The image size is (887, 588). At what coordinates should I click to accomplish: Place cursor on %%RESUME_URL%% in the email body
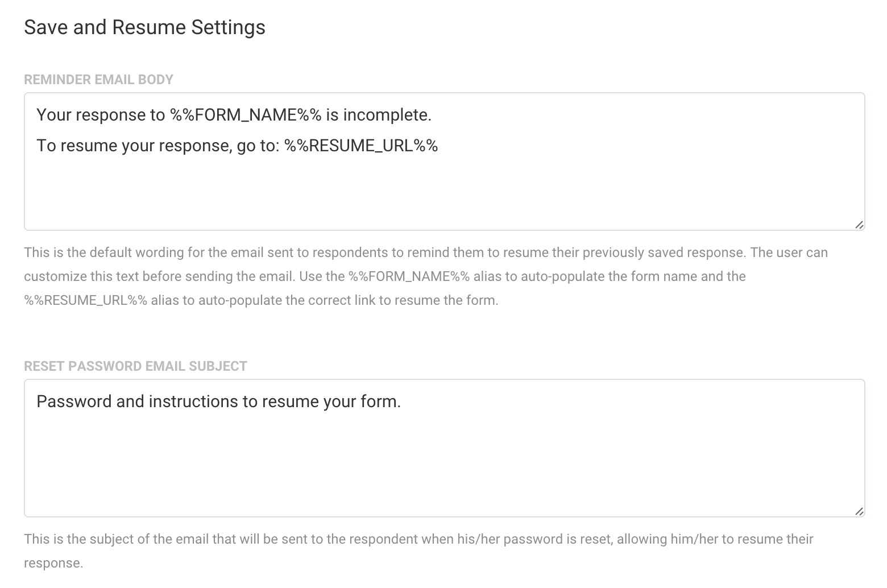tap(361, 146)
